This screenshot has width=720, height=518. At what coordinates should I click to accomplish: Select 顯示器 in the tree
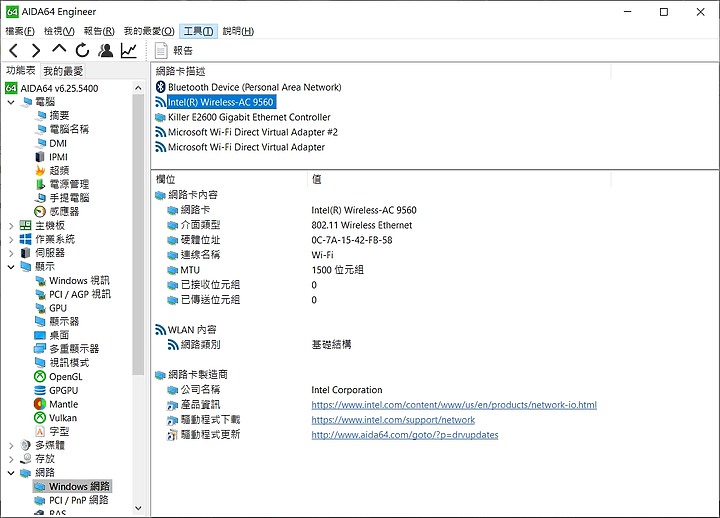pos(64,321)
